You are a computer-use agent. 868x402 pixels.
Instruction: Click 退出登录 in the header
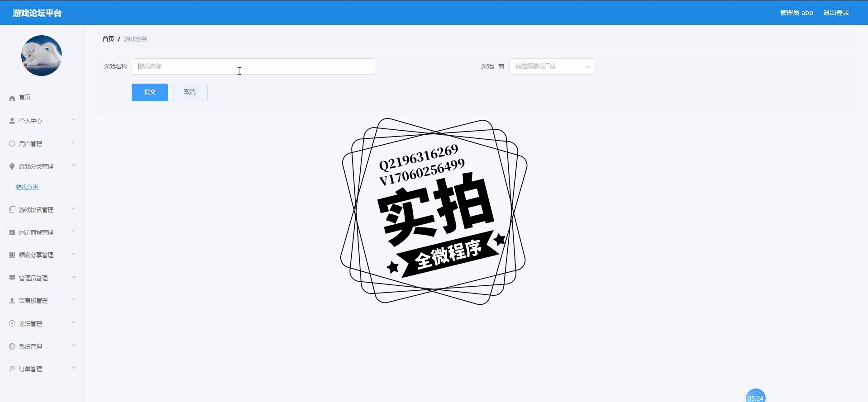[x=836, y=13]
